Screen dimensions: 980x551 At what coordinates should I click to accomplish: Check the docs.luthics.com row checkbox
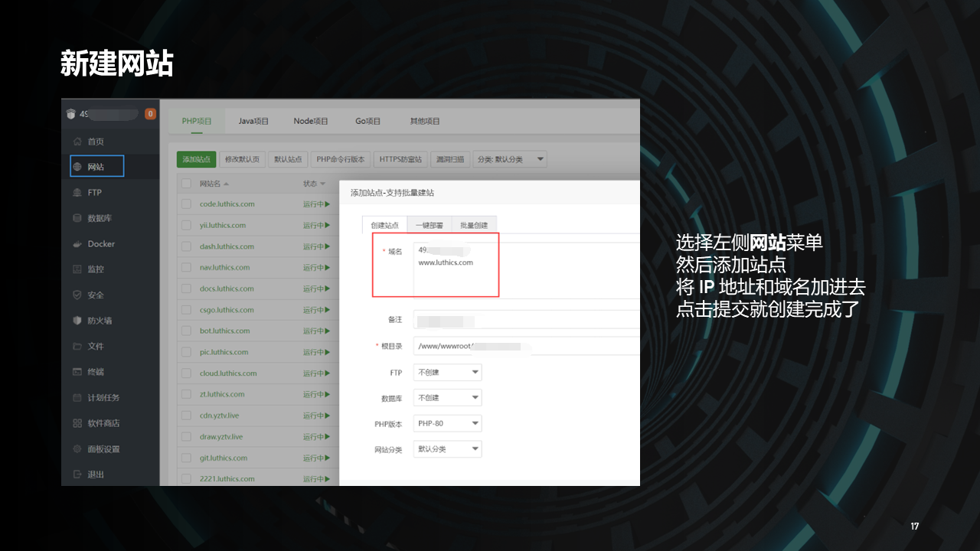[x=186, y=289]
